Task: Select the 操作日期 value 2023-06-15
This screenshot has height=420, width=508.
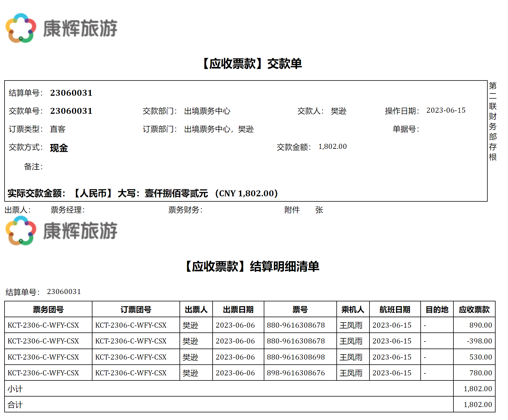Action: (446, 110)
